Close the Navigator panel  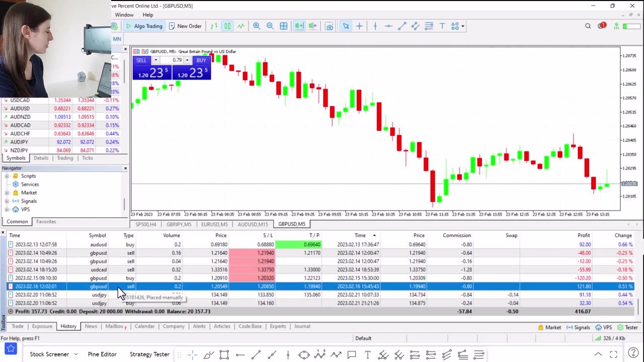125,168
